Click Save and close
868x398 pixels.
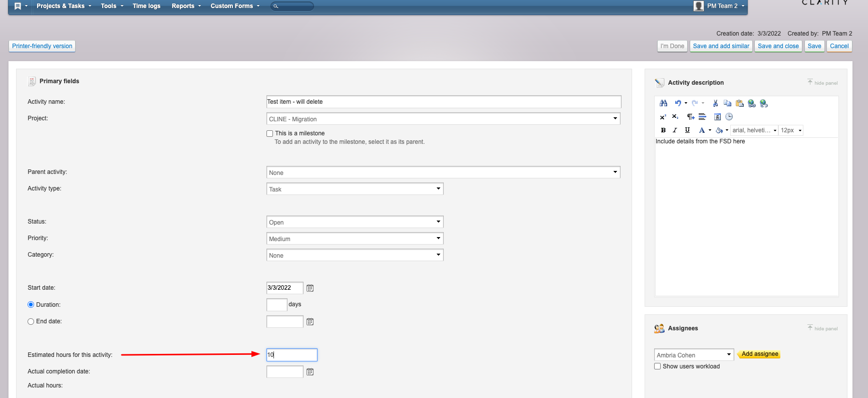tap(778, 46)
